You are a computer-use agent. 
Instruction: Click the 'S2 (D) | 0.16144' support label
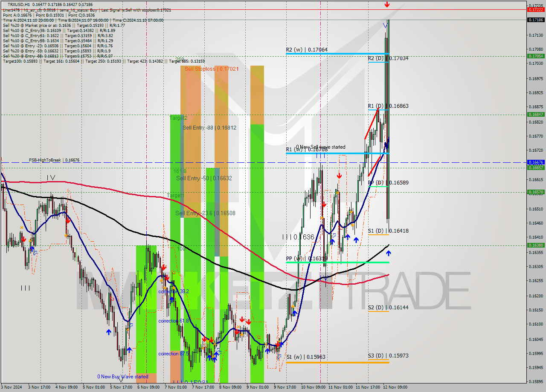click(x=388, y=308)
